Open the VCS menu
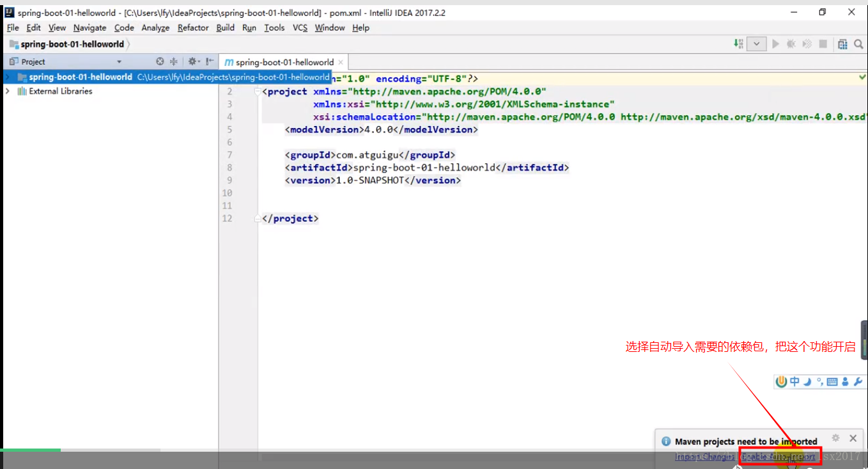The height and width of the screenshot is (469, 868). tap(300, 28)
